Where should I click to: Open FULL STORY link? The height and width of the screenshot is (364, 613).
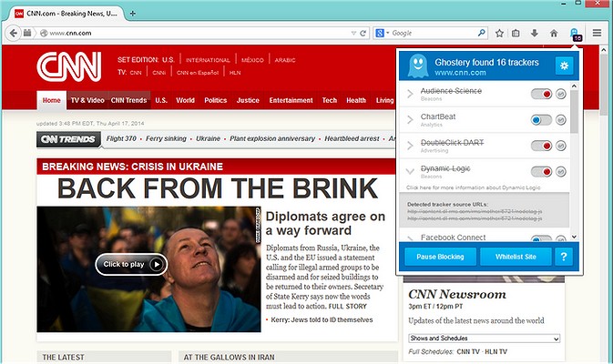(348, 306)
